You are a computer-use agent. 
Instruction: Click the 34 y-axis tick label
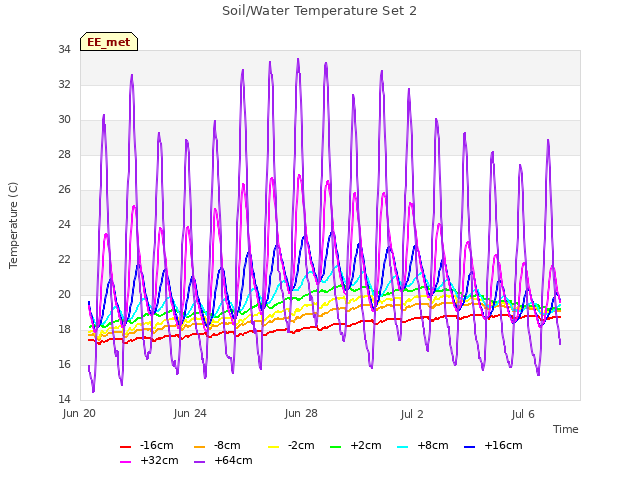[64, 49]
